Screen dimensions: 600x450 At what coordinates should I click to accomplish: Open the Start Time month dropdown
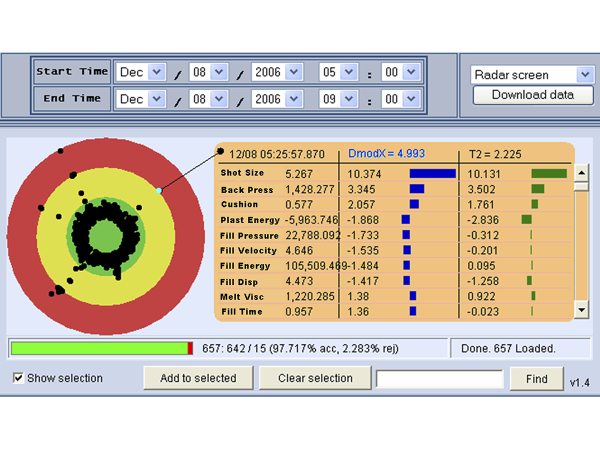click(x=140, y=72)
